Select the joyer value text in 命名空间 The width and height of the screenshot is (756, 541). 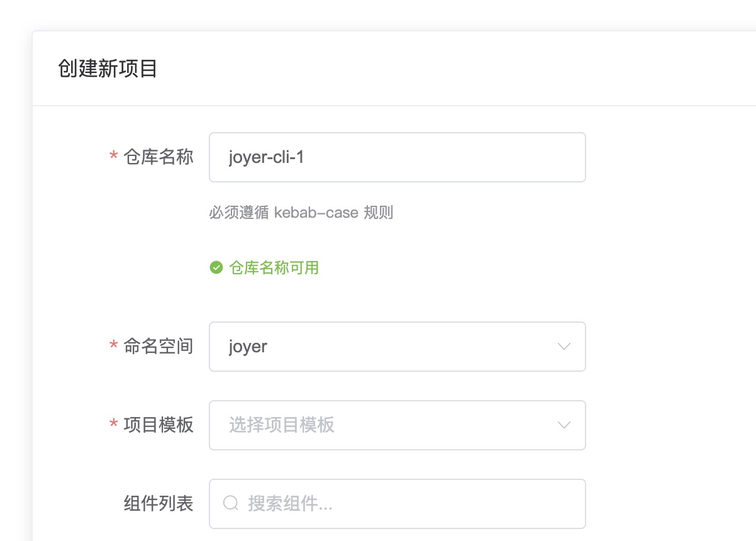[x=248, y=347]
